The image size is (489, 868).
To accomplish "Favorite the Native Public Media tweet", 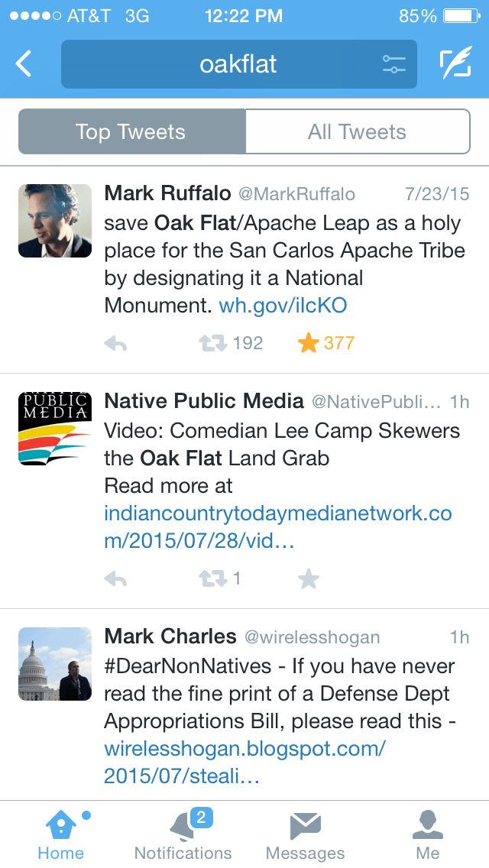I will coord(309,579).
